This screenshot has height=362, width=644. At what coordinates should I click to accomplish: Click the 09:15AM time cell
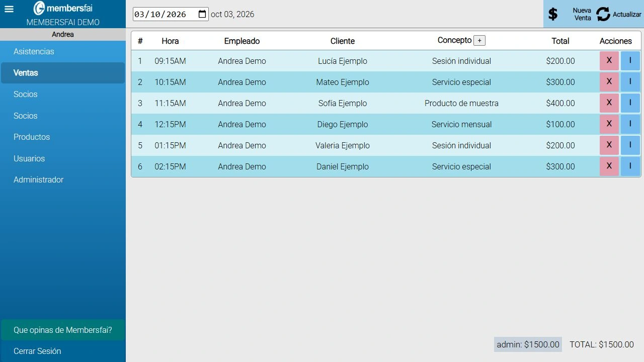point(170,61)
